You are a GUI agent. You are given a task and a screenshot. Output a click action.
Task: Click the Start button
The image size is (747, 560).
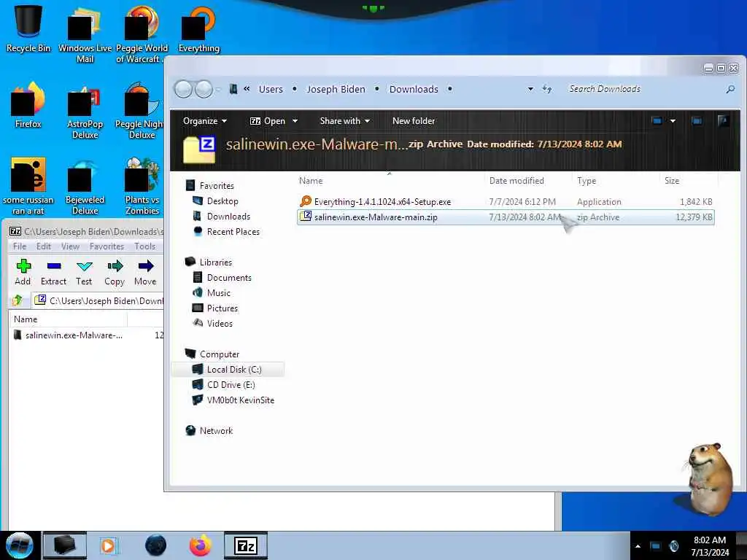point(20,545)
